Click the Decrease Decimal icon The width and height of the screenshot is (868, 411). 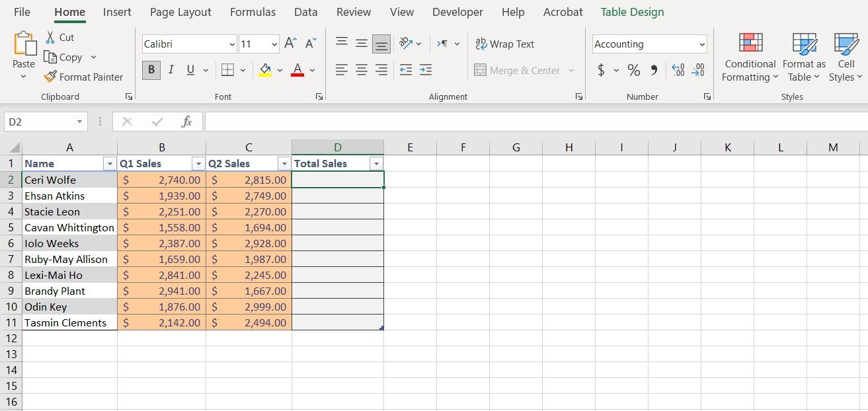(x=698, y=70)
